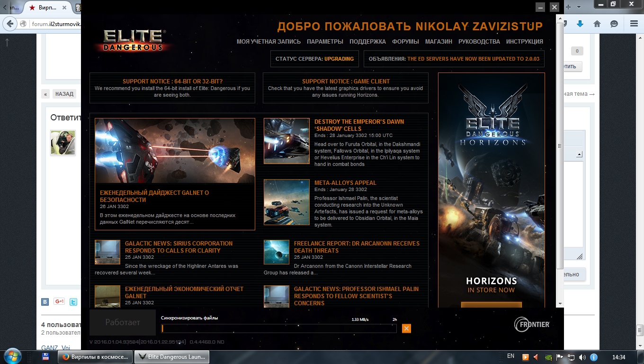Image resolution: width=644 pixels, height=364 pixels.
Task: Switch to the Firefox taskbar button
Action: (95, 357)
